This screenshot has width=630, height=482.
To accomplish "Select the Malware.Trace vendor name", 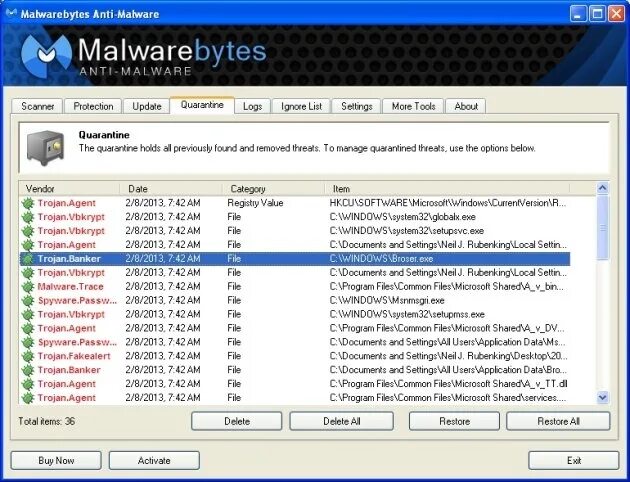I will (x=71, y=287).
